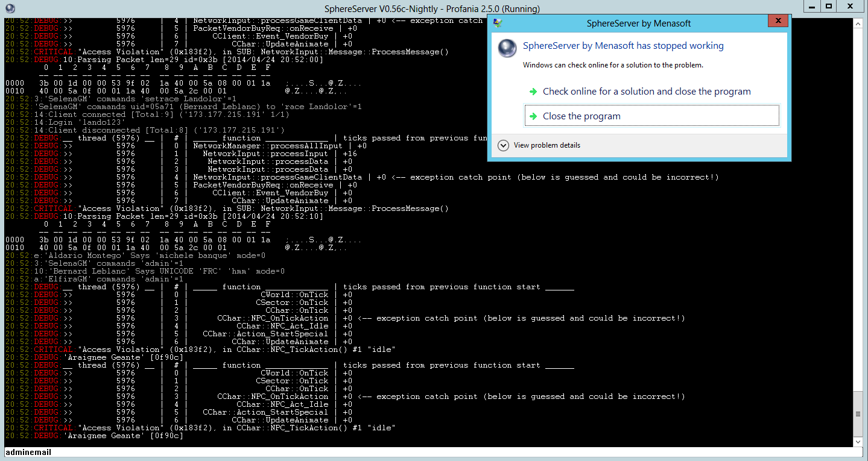Click the 'SphereServer by Menasoft' dialog title bar

tap(638, 23)
